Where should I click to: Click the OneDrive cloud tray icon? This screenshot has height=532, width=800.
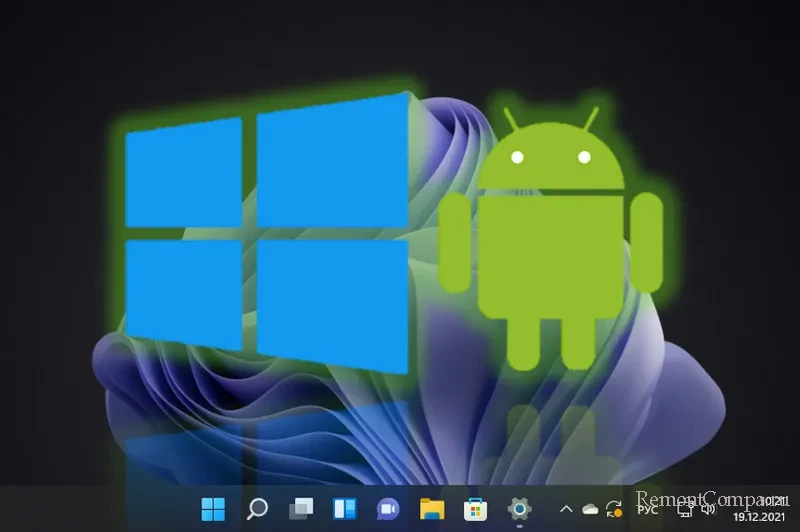[590, 509]
